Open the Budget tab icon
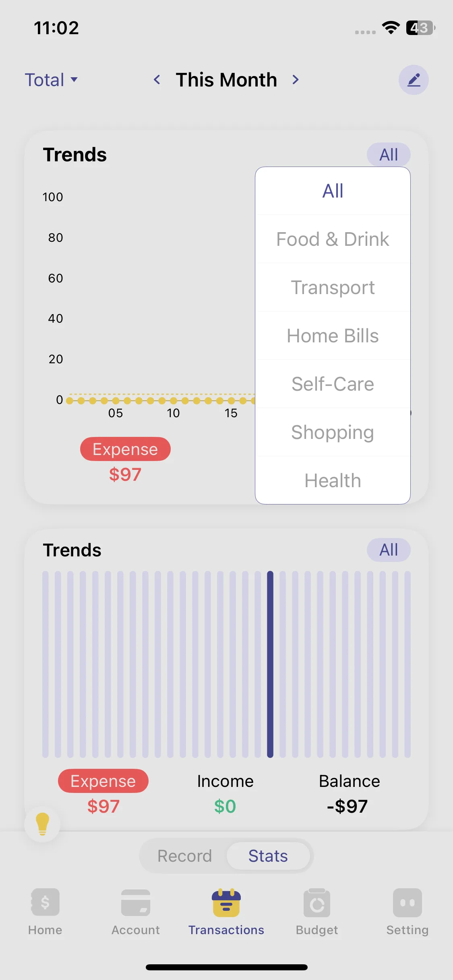The width and height of the screenshot is (453, 980). click(317, 902)
